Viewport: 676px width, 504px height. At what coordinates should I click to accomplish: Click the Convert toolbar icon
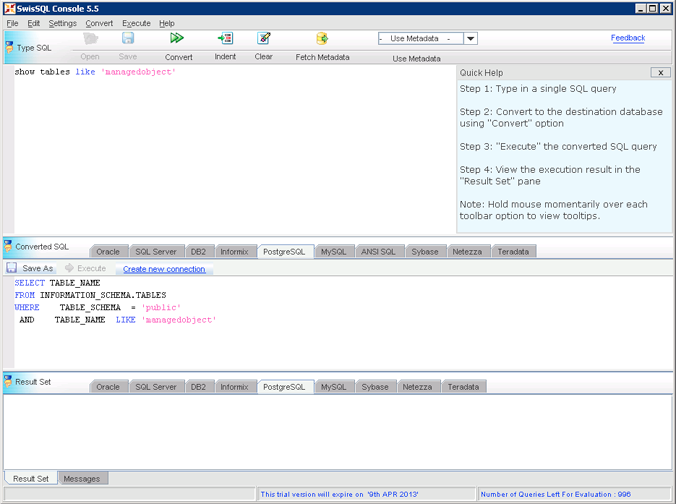(x=177, y=39)
